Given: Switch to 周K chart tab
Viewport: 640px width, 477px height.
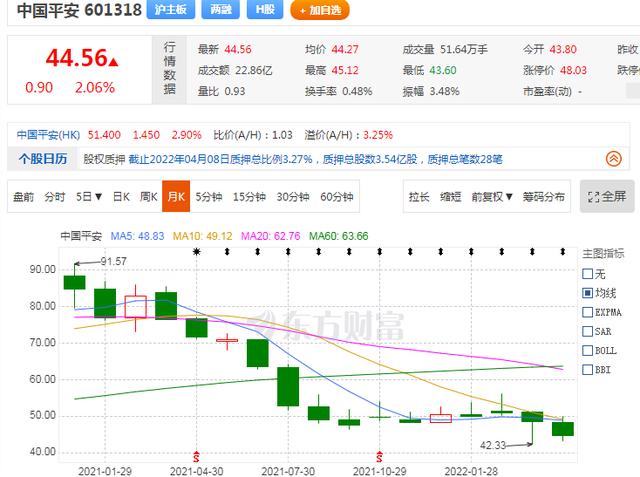Looking at the screenshot, I should (x=149, y=197).
